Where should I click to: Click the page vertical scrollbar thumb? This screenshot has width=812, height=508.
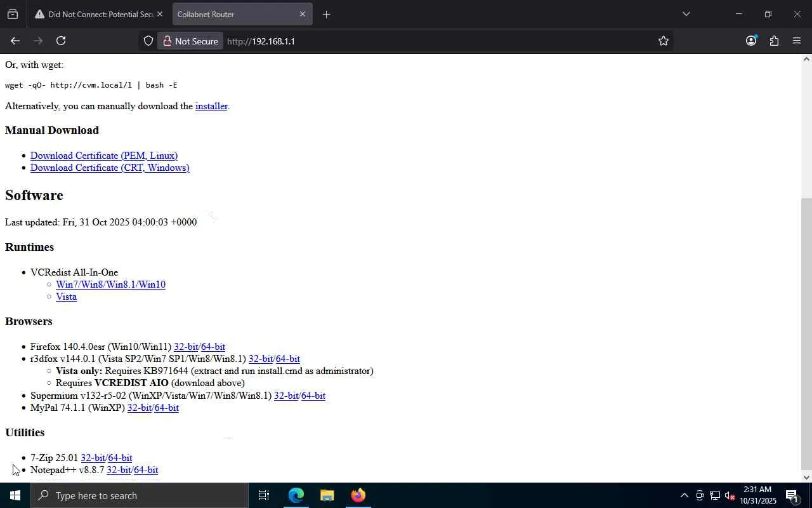pos(806,333)
